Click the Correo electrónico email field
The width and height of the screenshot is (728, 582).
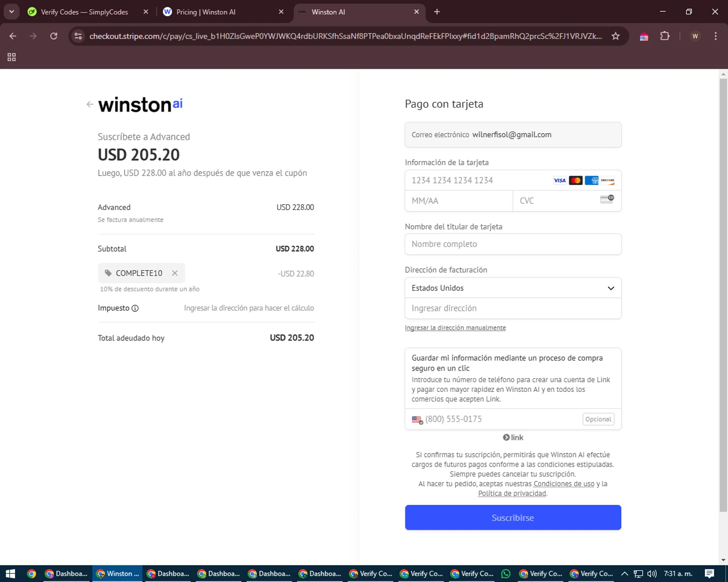point(513,135)
